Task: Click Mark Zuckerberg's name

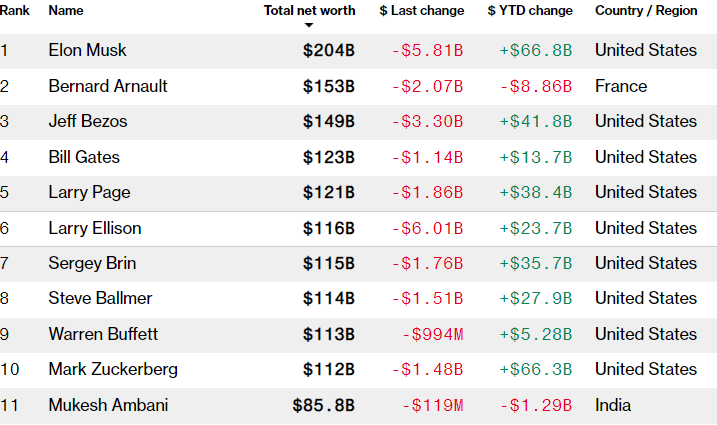Action: point(113,369)
